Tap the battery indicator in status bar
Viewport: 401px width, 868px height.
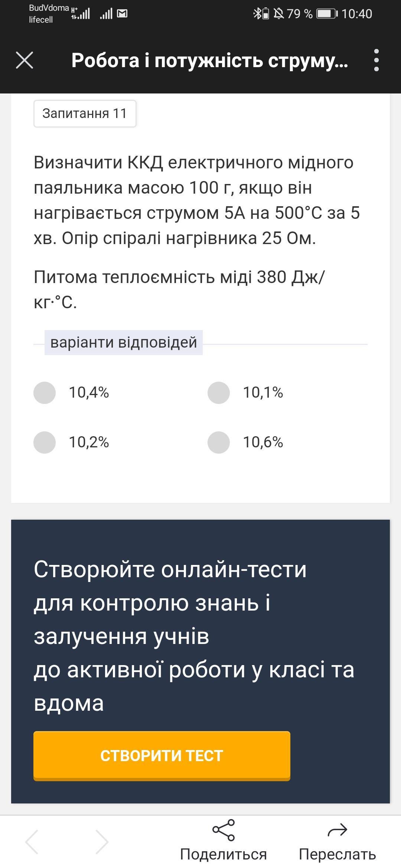327,14
